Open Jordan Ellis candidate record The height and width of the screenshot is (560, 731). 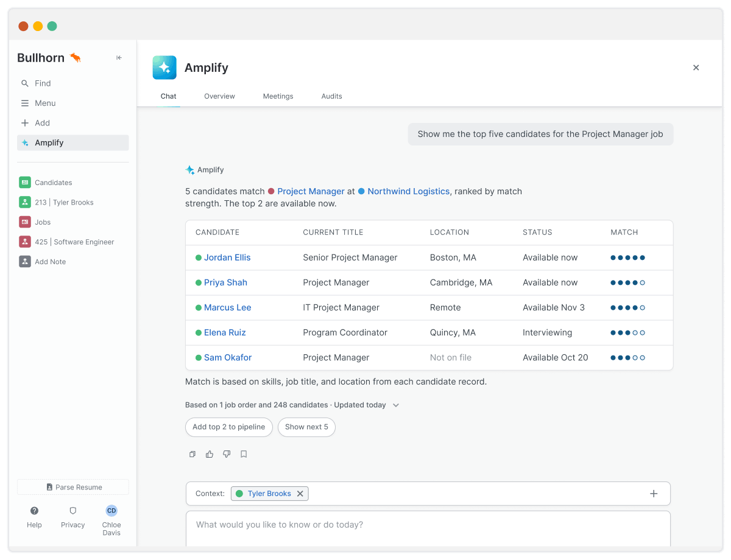[227, 257]
